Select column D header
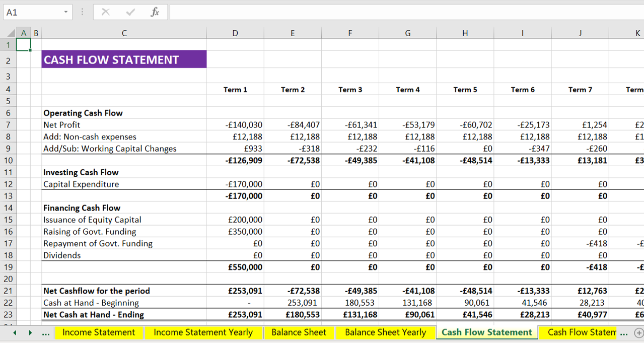This screenshot has height=343, width=644. tap(235, 33)
